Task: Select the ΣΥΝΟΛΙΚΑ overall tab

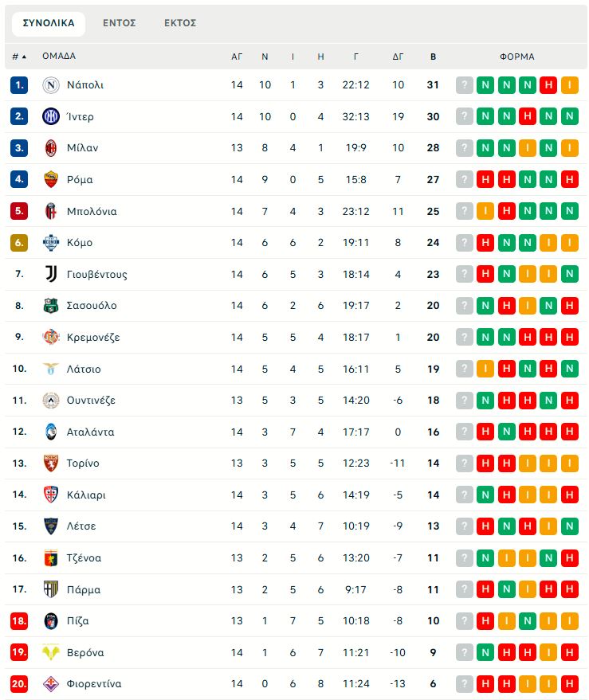Action: pyautogui.click(x=49, y=23)
